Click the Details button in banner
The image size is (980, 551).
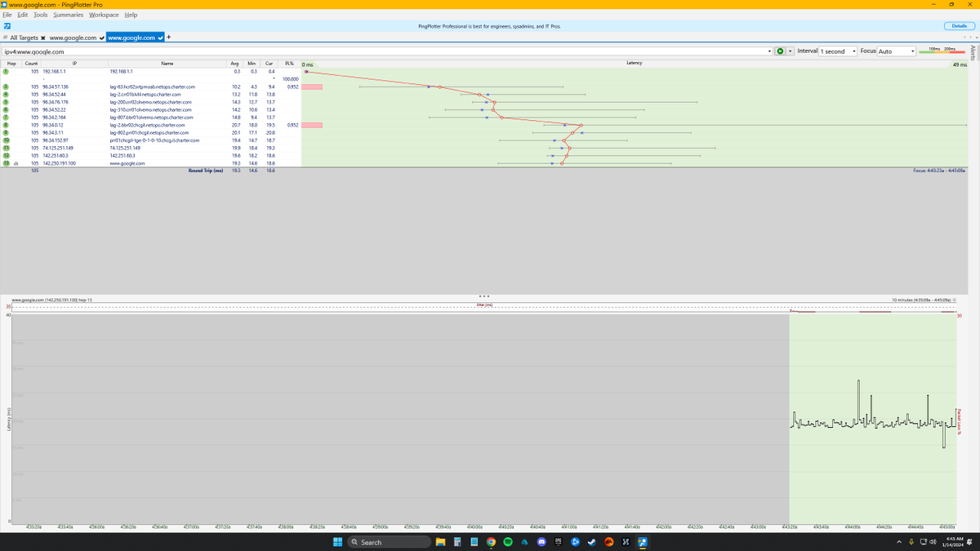pyautogui.click(x=959, y=26)
